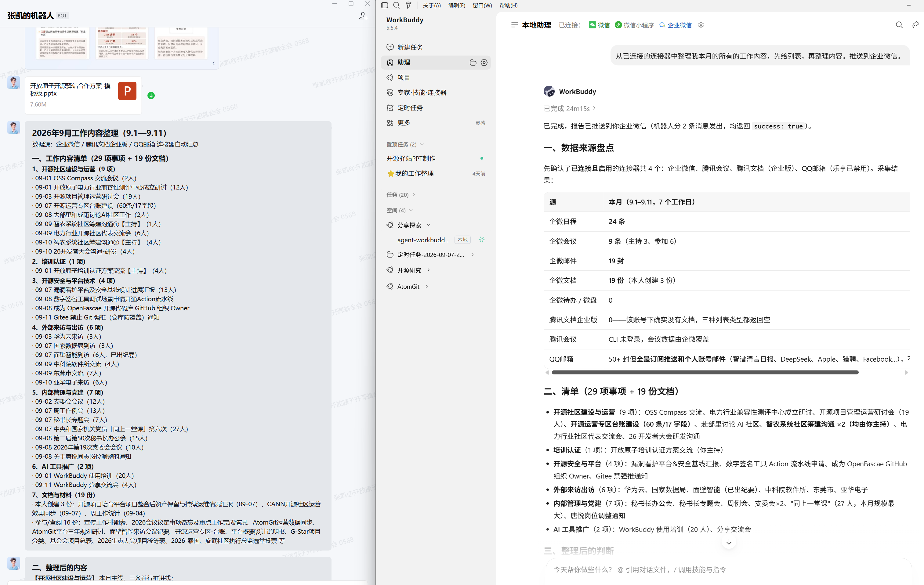The image size is (924, 585).
Task: Select the 开源驿站PPT制作 pinned task
Action: 436,158
